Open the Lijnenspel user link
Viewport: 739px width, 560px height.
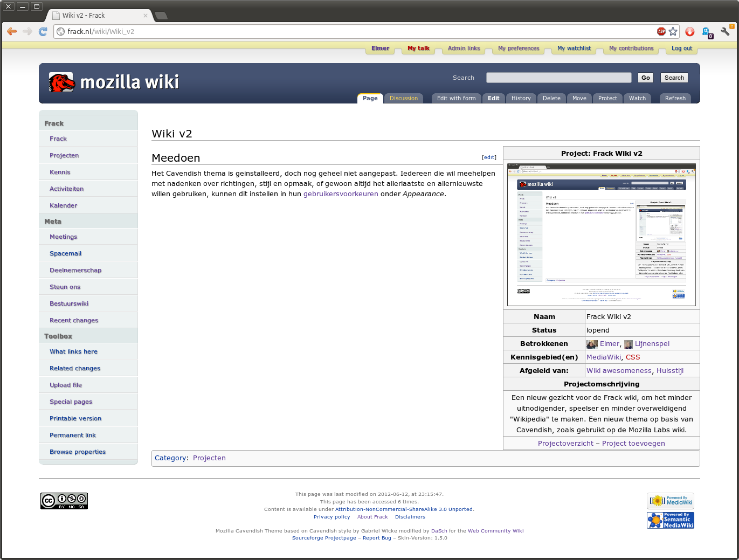(x=652, y=344)
